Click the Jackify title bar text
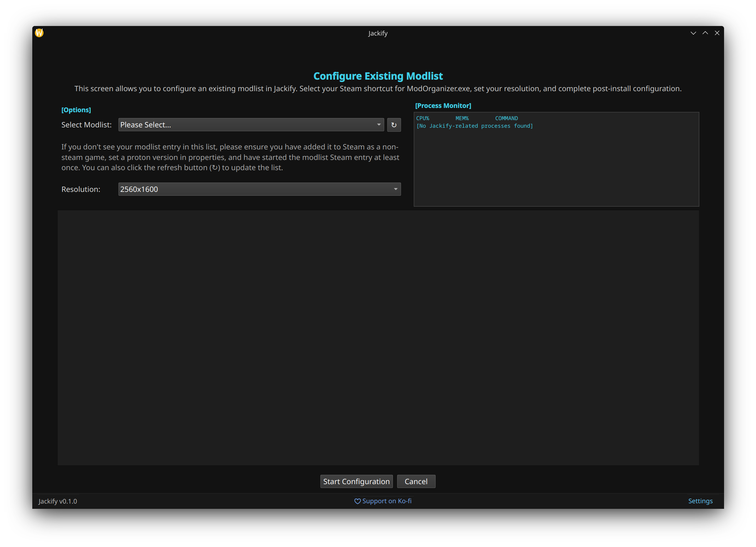Image resolution: width=756 pixels, height=547 pixels. 378,33
